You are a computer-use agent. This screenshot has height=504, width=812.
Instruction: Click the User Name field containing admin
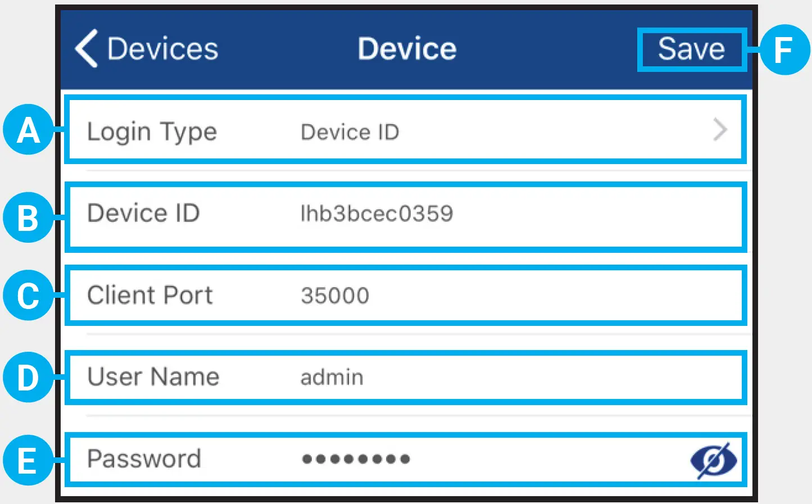[332, 377]
